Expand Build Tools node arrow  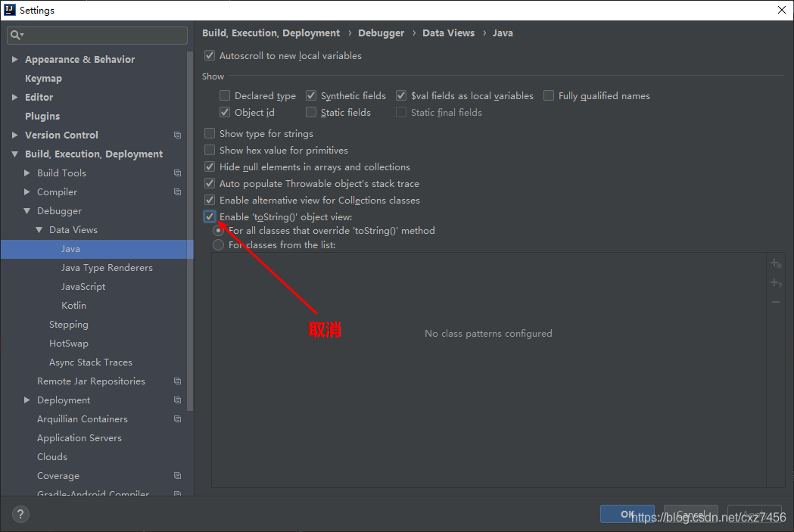[x=26, y=173]
